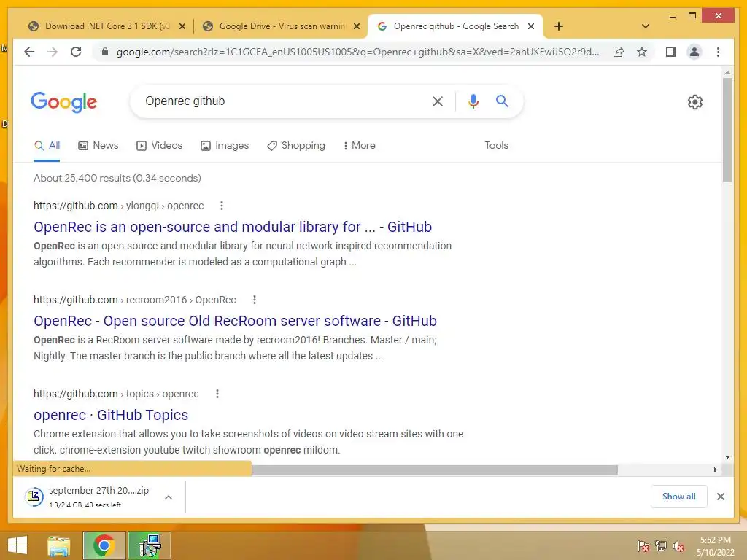Expand the More search filters menu

tap(359, 145)
